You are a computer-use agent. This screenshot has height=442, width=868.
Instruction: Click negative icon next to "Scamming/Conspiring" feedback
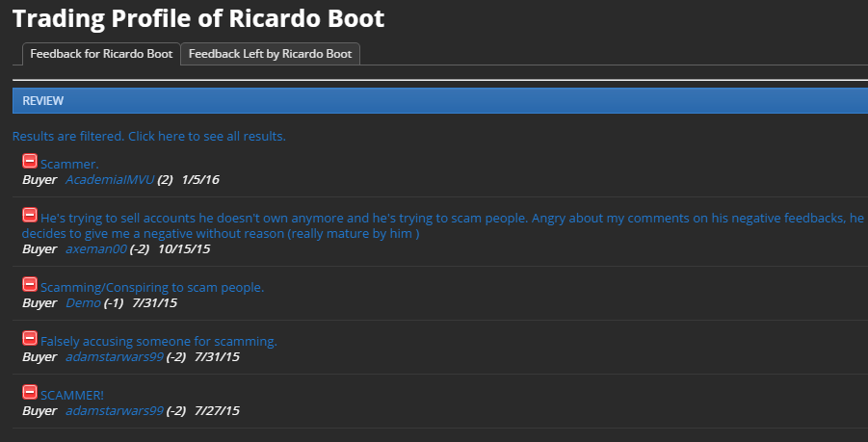[x=30, y=284]
